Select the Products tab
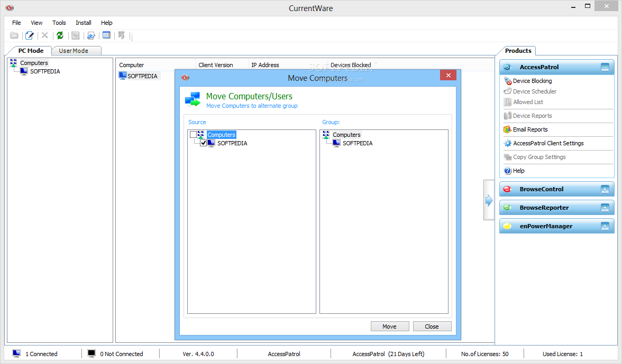622x364 pixels. pyautogui.click(x=518, y=51)
